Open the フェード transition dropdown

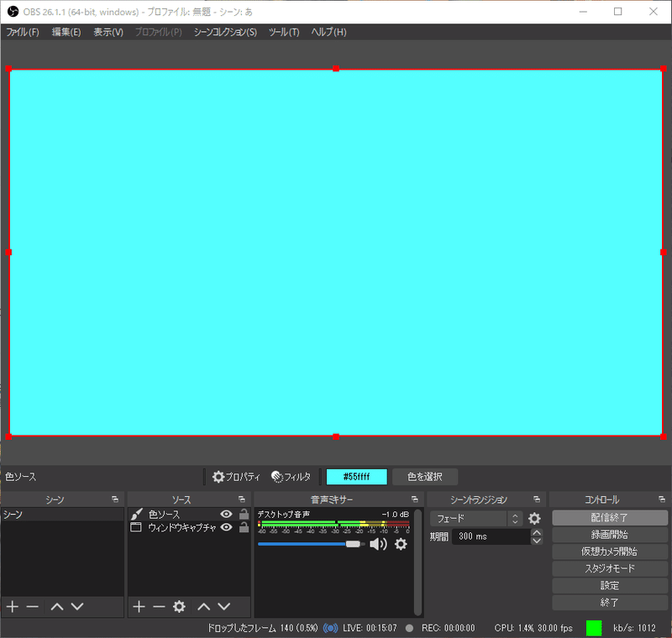476,519
